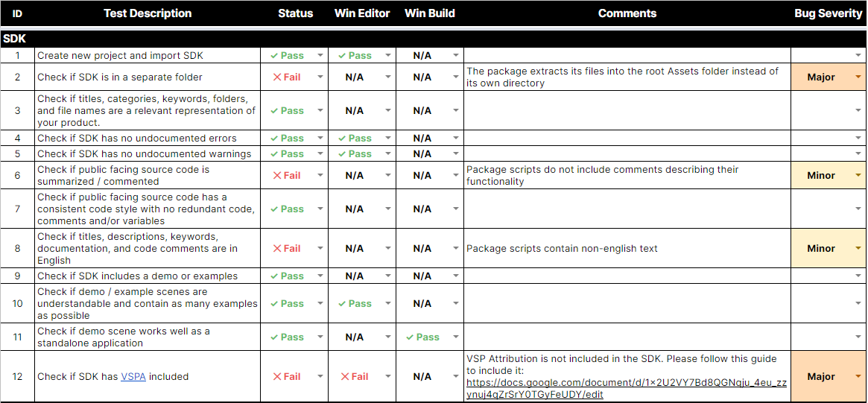Image resolution: width=868 pixels, height=403 pixels.
Task: Open the VSPA hyperlink in test 12
Action: [x=133, y=377]
